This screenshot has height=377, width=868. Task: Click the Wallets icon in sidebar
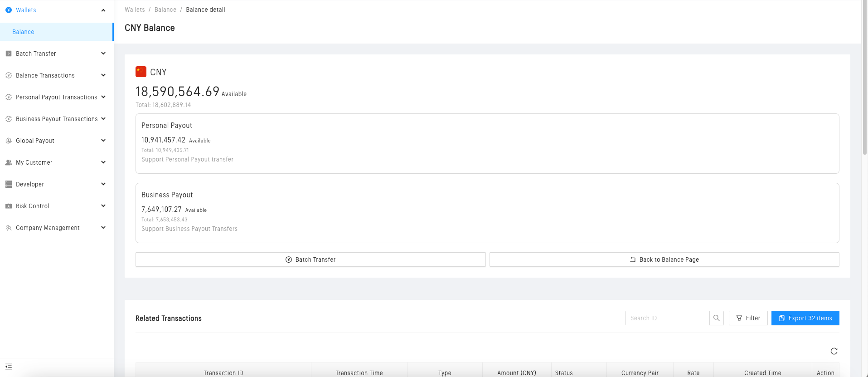(9, 10)
